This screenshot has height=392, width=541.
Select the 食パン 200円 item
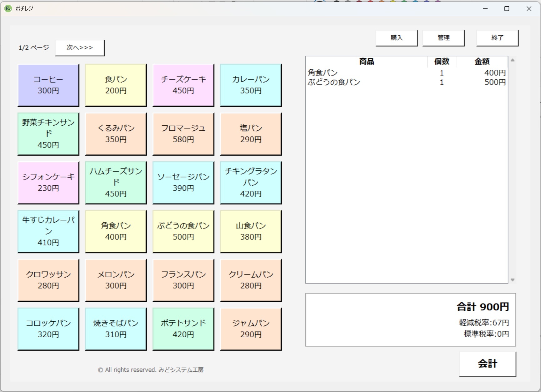(x=116, y=85)
